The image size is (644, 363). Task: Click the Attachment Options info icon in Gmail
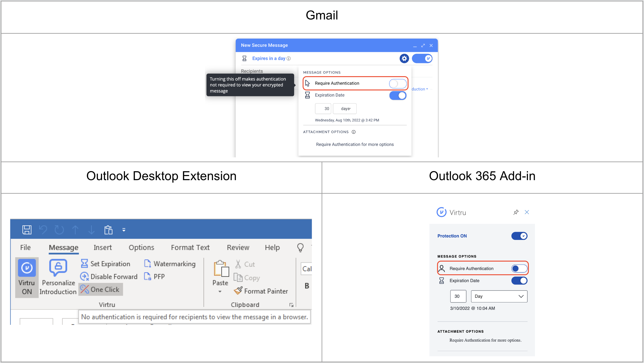pos(354,132)
